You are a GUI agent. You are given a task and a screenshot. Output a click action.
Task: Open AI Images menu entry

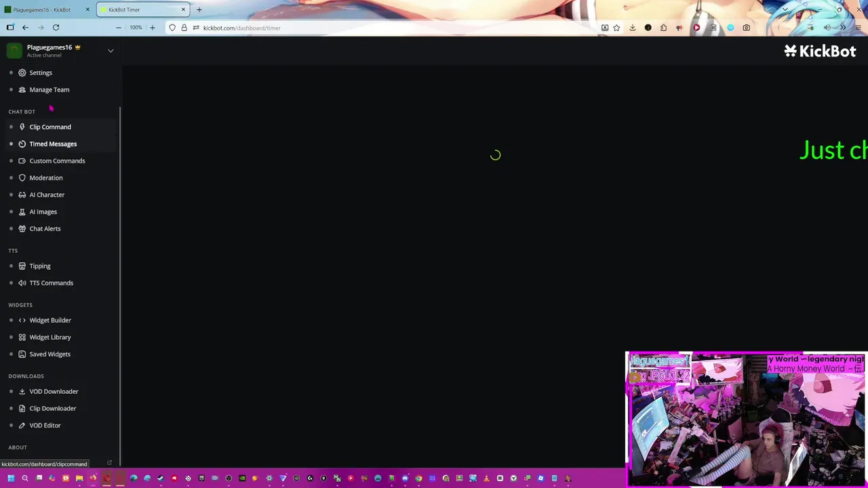click(x=43, y=211)
